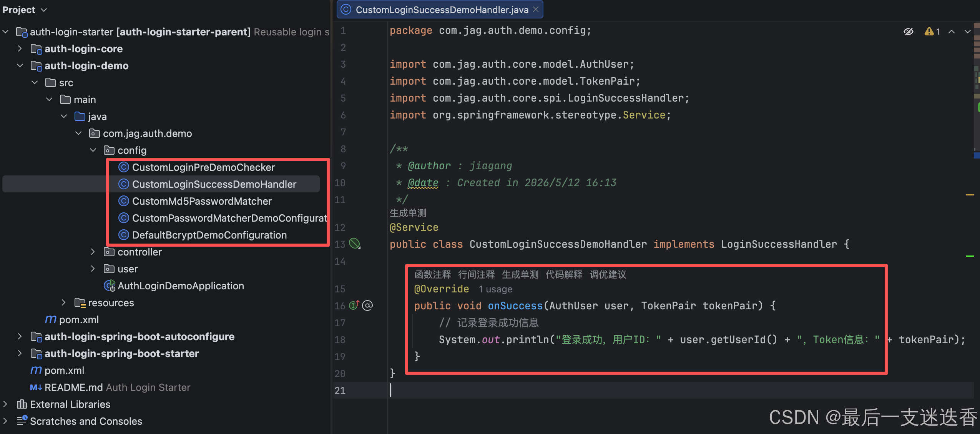The height and width of the screenshot is (434, 980).
Task: Expand the auth-login-spring-boot-autoconfigure module
Action: (x=20, y=336)
